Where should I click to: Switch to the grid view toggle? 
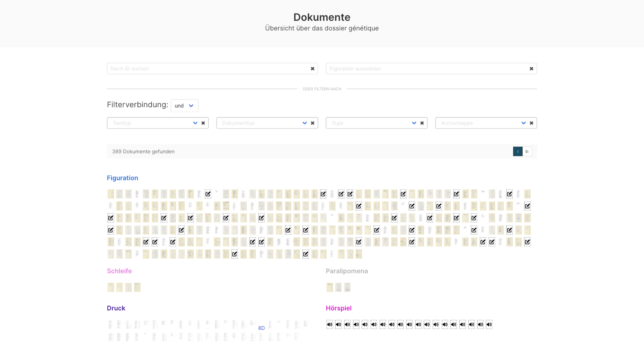518,151
